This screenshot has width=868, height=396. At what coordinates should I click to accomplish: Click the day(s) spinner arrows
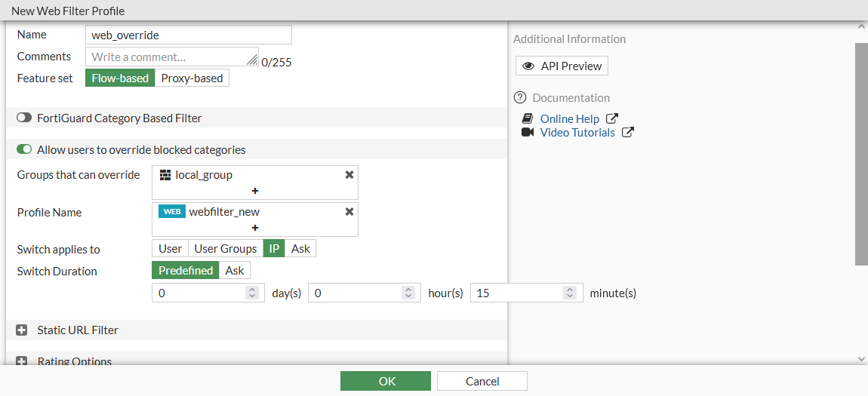click(x=252, y=293)
